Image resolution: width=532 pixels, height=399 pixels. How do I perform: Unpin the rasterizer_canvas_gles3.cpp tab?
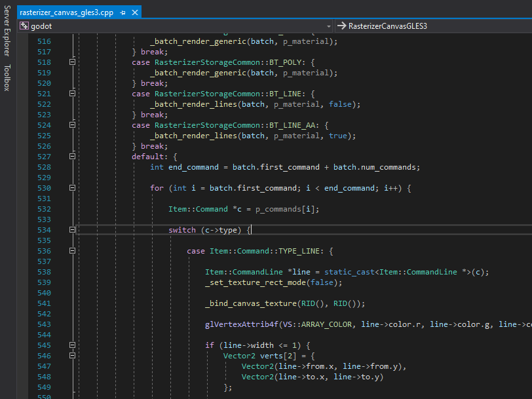coord(123,11)
